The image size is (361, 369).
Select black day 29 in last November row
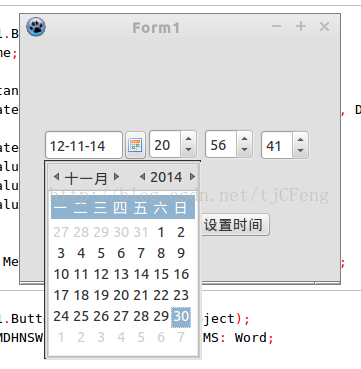[161, 316]
